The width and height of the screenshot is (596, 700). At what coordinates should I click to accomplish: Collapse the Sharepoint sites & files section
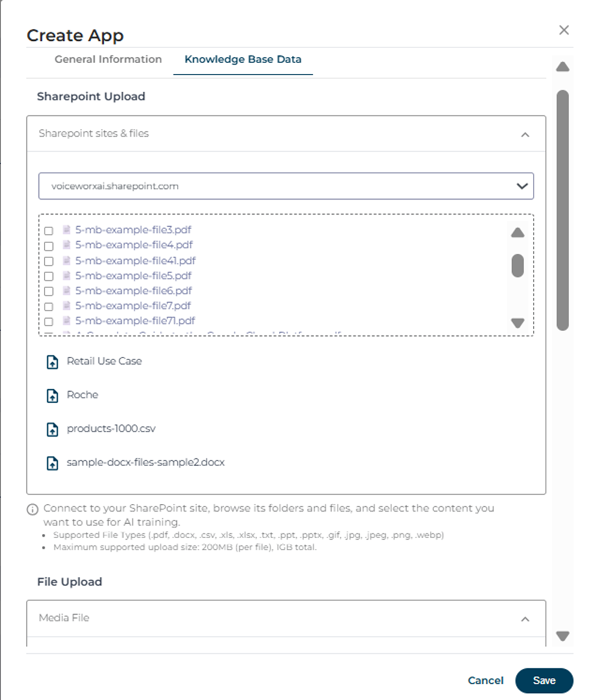tap(525, 134)
